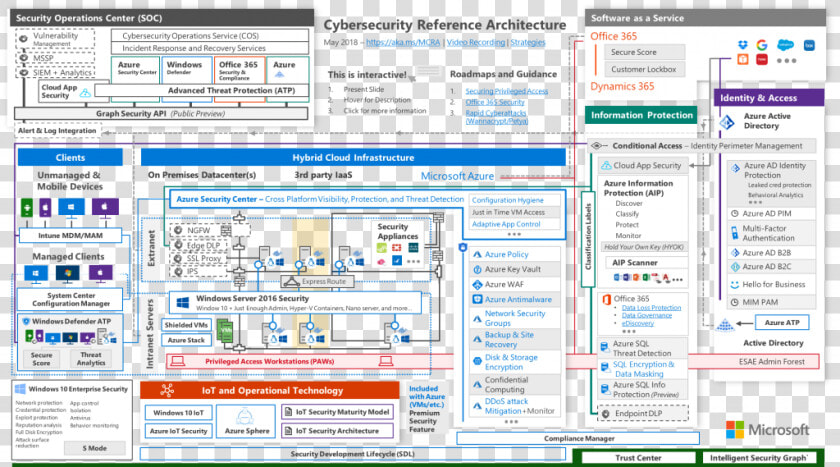
Task: Click the Azure Stack box
Action: [186, 340]
